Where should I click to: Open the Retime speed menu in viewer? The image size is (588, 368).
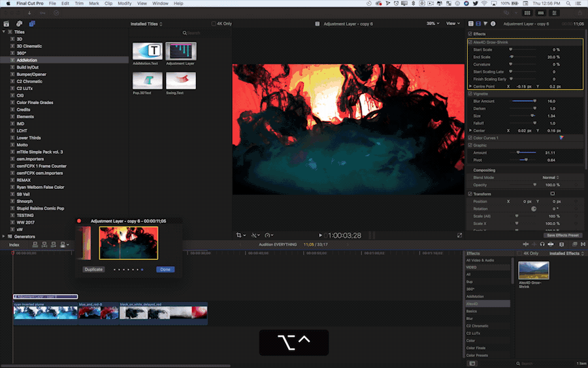coord(269,235)
